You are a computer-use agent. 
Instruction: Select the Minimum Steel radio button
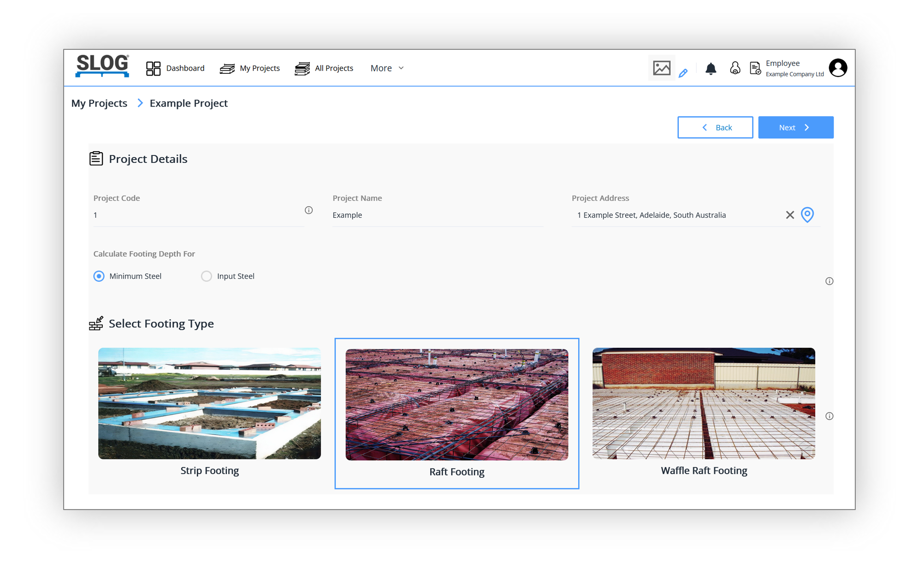pyautogui.click(x=99, y=276)
